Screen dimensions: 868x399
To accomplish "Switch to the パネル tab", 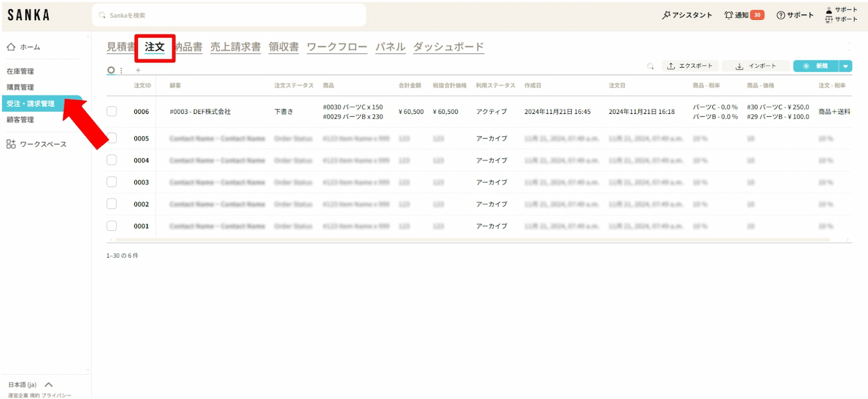I will pos(390,47).
